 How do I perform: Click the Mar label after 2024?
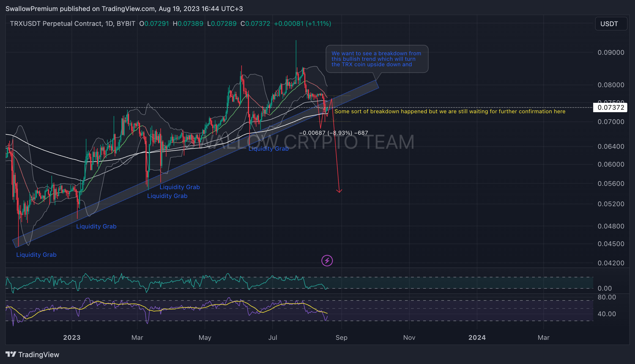click(x=544, y=338)
